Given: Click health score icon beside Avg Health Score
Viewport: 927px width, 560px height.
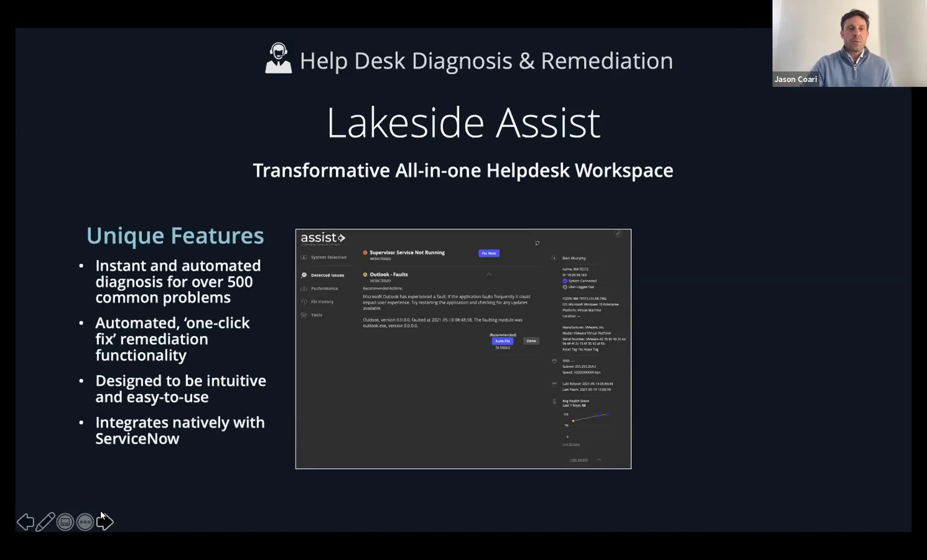Looking at the screenshot, I should point(554,401).
